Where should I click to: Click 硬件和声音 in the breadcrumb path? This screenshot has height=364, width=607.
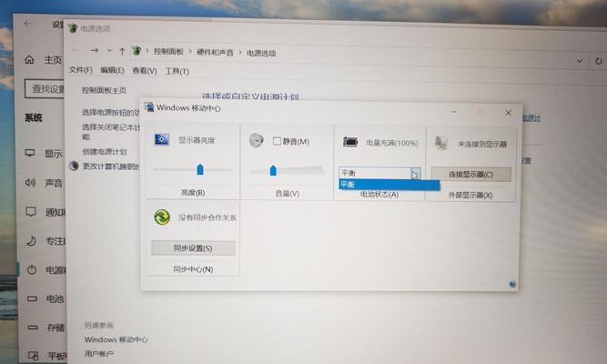216,52
